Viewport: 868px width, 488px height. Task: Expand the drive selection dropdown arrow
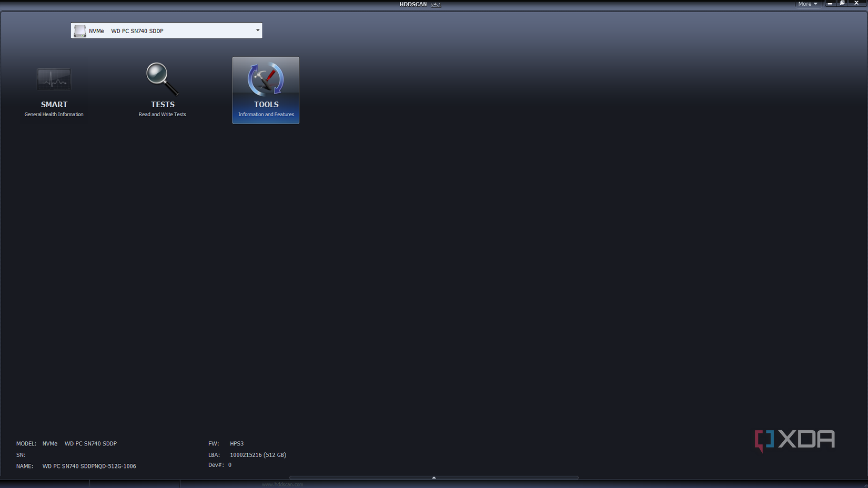pos(258,30)
